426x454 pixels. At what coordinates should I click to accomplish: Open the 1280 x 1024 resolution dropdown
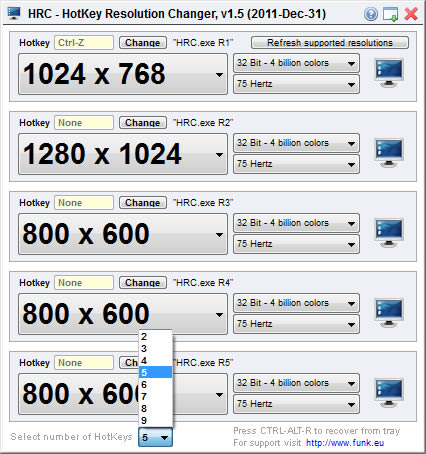click(x=123, y=154)
